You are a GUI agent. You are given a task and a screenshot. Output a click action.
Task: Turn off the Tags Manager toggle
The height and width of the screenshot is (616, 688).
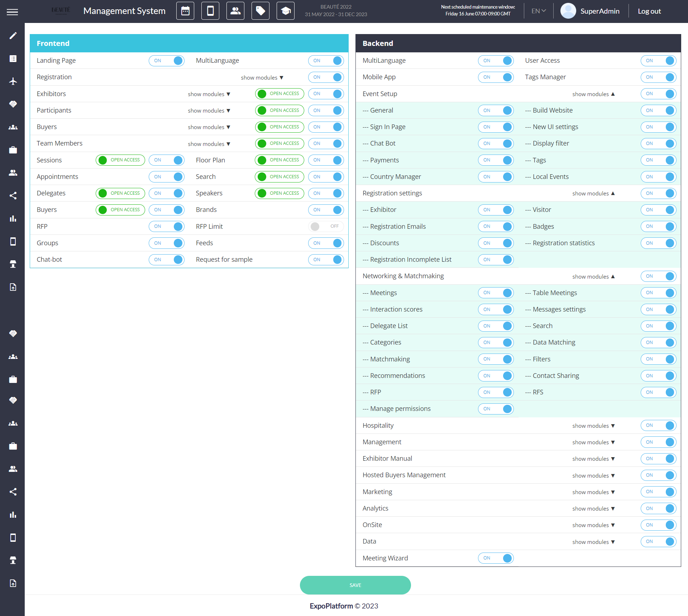point(658,77)
